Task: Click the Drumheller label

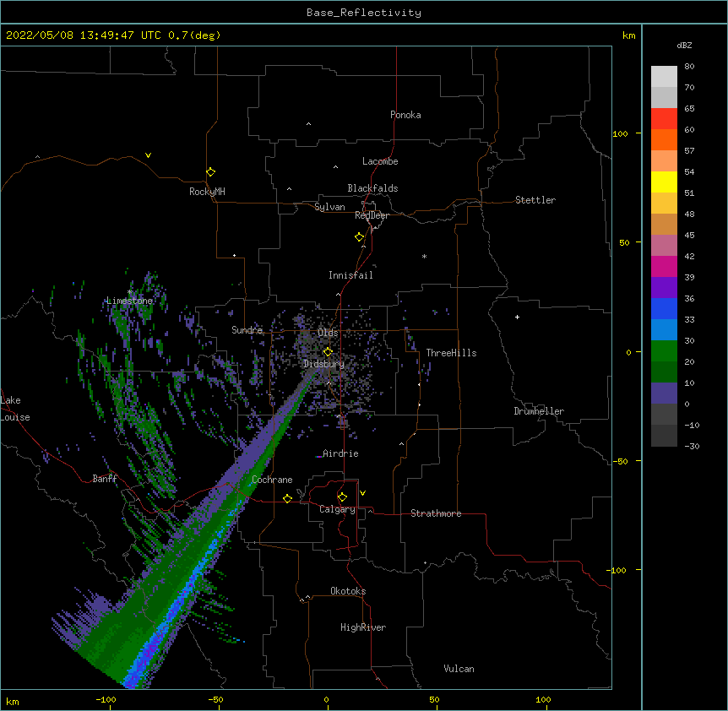Action: (539, 411)
